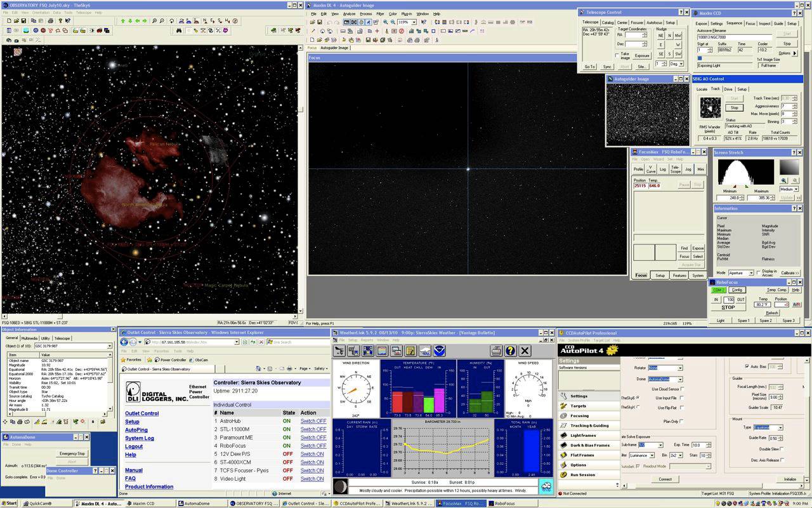Switch to the Guide tab in MaxIm CCD
This screenshot has width=812, height=508.
click(x=778, y=23)
